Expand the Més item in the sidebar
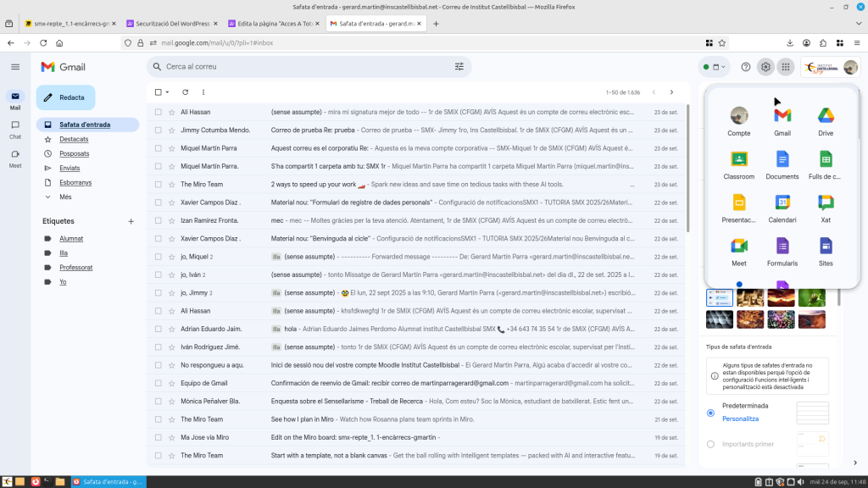Screen dimensions: 868x488 pyautogui.click(x=65, y=197)
